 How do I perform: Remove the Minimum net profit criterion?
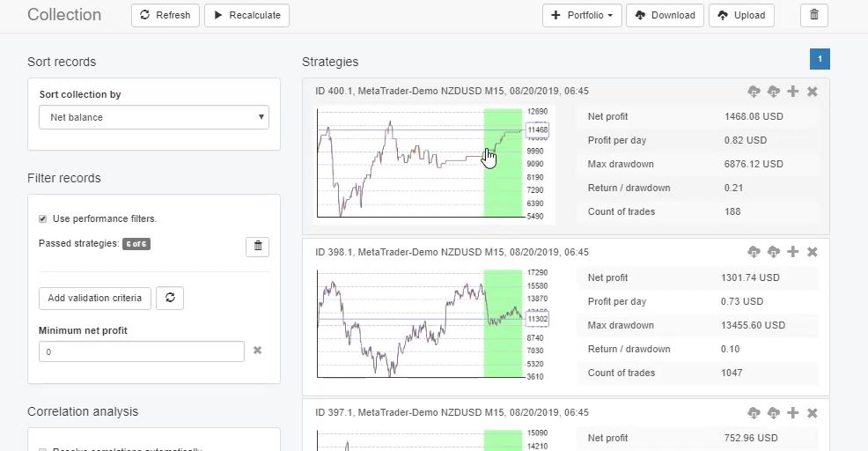click(258, 351)
